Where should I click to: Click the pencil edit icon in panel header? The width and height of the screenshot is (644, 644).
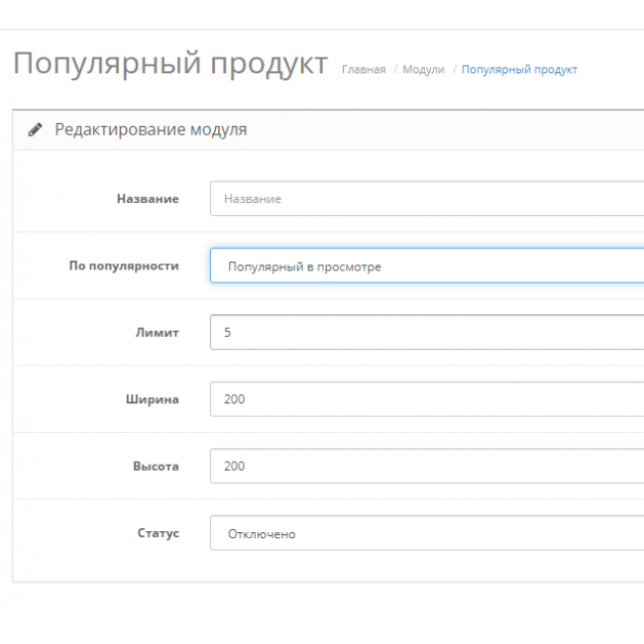(36, 130)
